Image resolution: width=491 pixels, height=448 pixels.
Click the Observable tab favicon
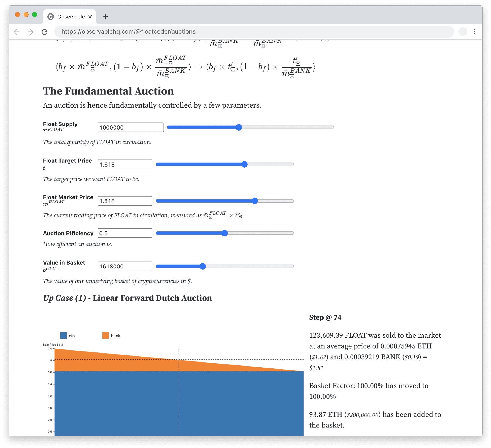(51, 16)
